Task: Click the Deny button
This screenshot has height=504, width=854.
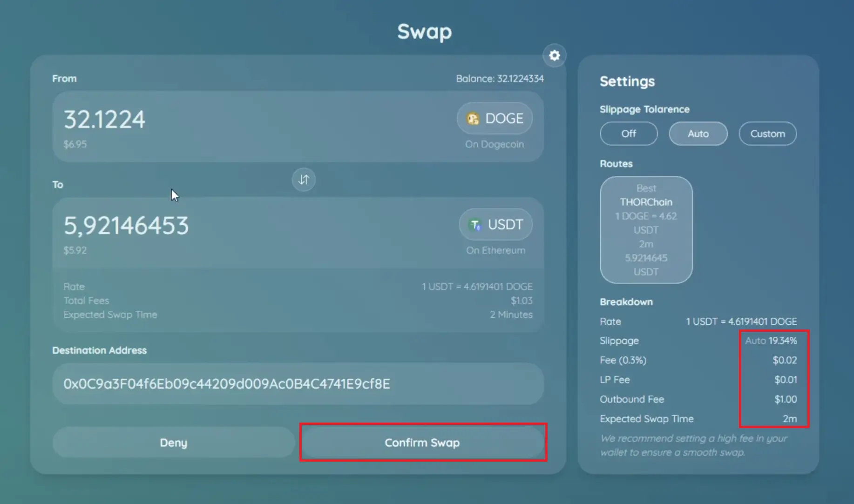Action: [x=173, y=443]
